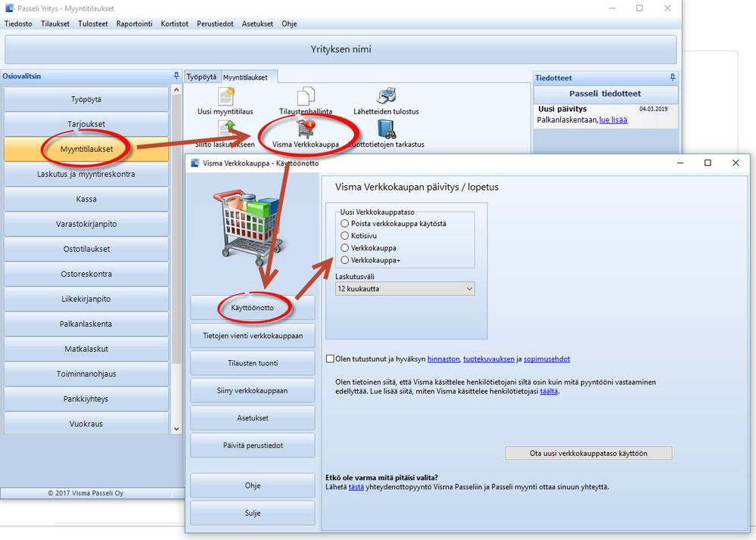Click Visma Verkkokauppa dialog title icon

click(194, 163)
